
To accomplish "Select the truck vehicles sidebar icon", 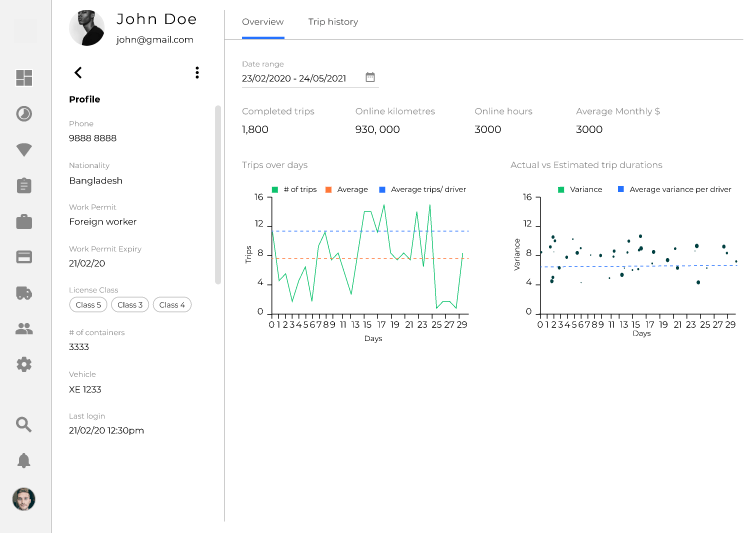I will pos(24,293).
